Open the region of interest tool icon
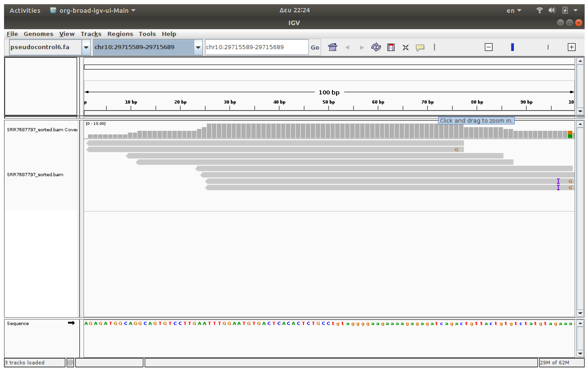Viewport: 588px width, 371px height. pyautogui.click(x=391, y=47)
